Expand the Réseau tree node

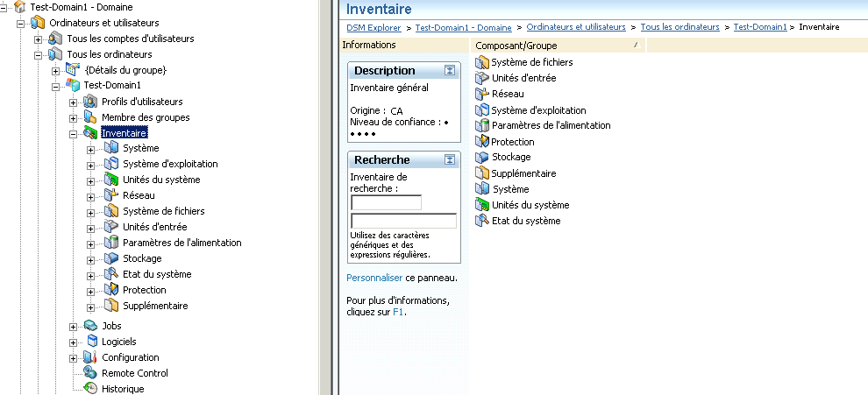pyautogui.click(x=91, y=196)
